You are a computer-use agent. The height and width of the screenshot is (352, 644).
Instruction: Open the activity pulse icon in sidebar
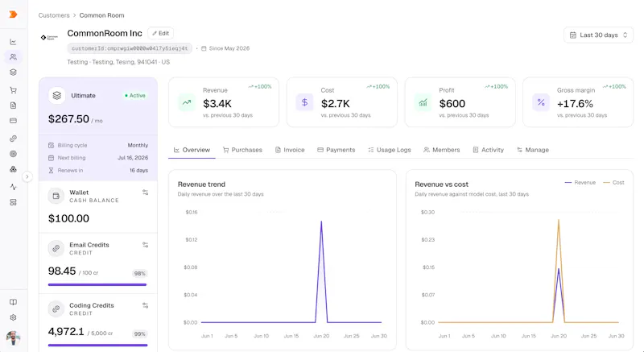pyautogui.click(x=13, y=188)
